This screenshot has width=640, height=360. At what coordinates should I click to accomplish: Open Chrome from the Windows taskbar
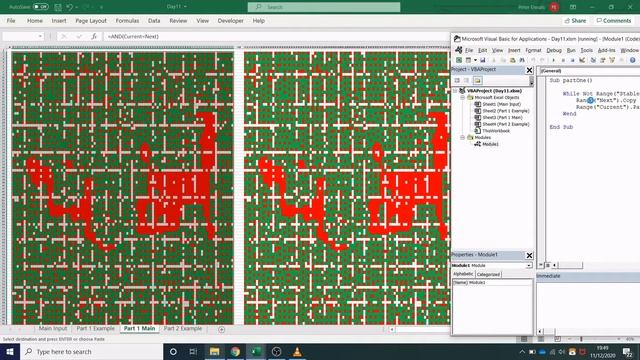tap(235, 351)
